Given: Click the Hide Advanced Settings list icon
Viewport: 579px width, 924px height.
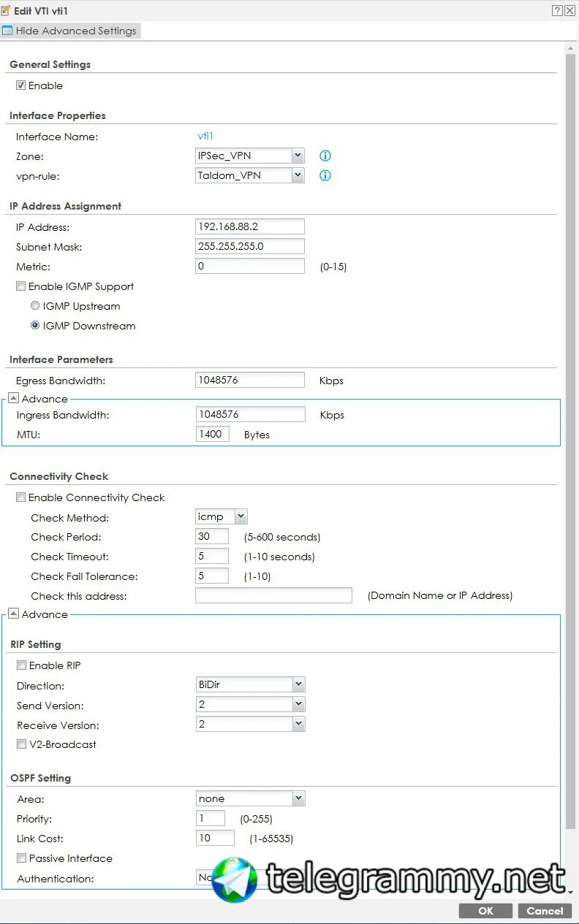Looking at the screenshot, I should (7, 31).
